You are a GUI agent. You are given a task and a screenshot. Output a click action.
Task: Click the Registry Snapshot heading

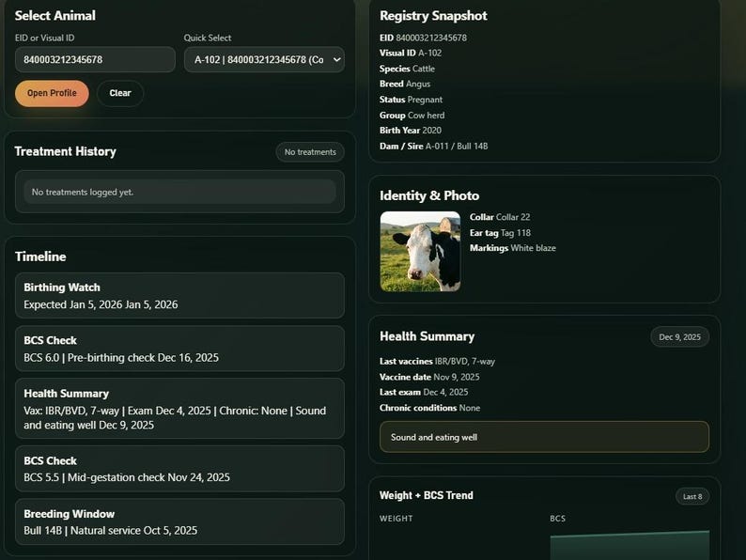(x=433, y=16)
